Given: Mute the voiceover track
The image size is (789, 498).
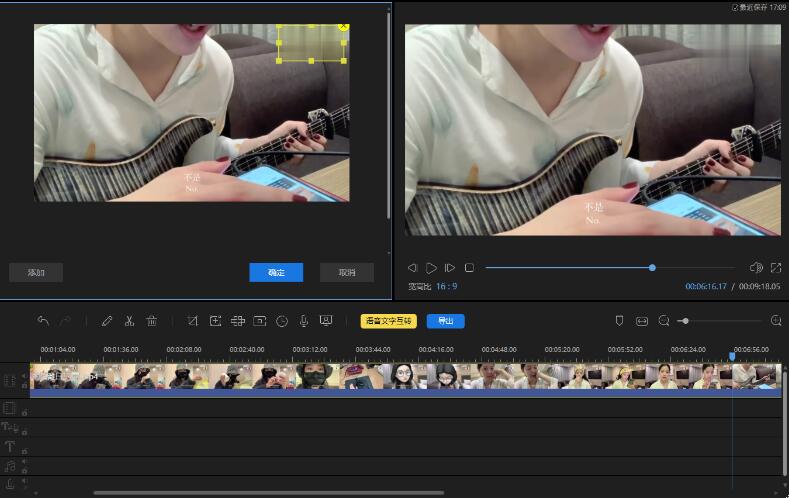Looking at the screenshot, I should click(24, 481).
